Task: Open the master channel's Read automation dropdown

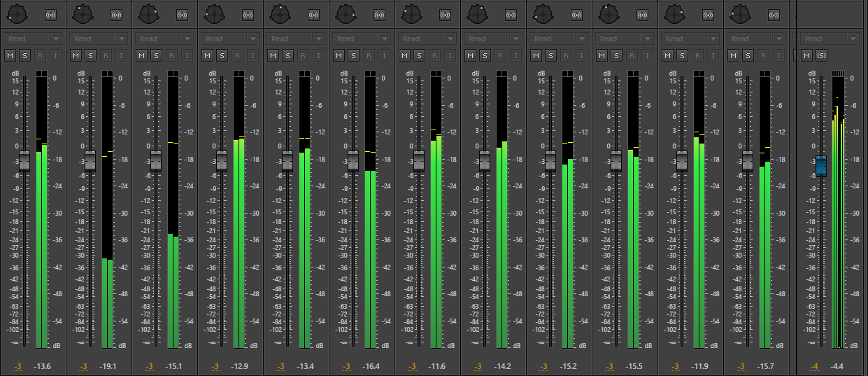Action: pyautogui.click(x=828, y=39)
